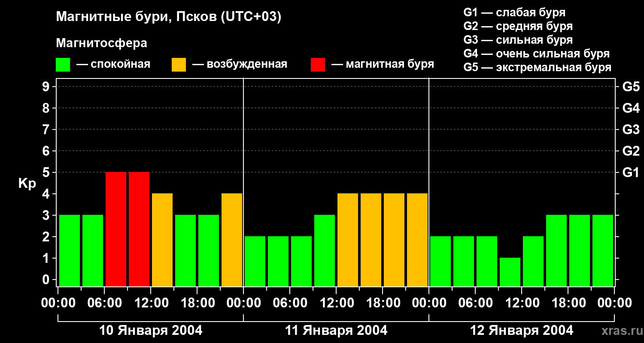Viewport: 644px width, 343px height.
Task: Select the first red bar on 10 January
Action: point(116,229)
